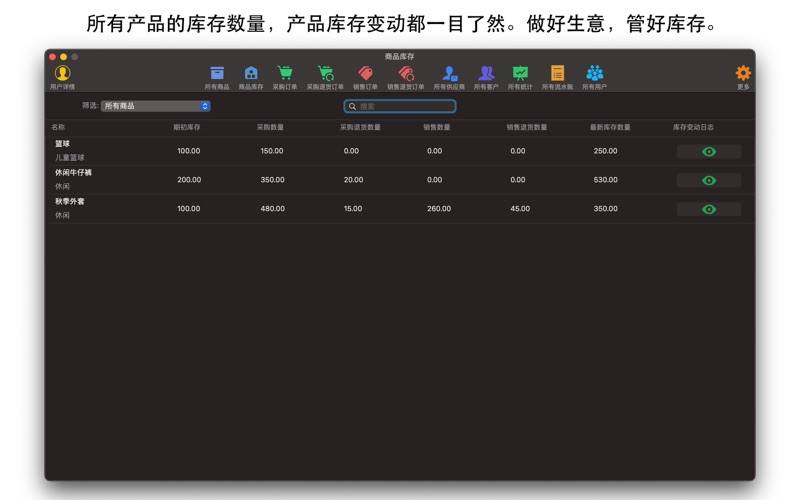Viewport: 800px width, 500px height.
Task: Open the 筛选 所有商品 dropdown
Action: click(156, 106)
